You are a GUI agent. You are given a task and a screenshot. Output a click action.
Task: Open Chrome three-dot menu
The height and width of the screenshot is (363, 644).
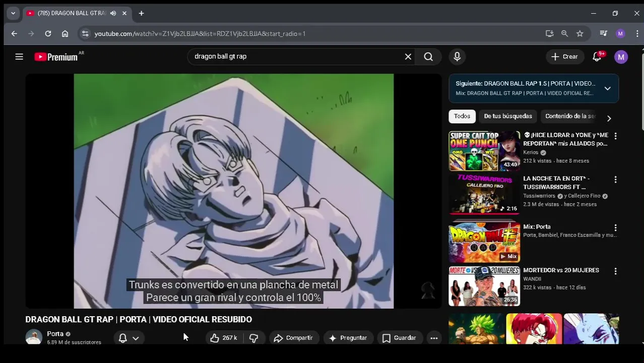pyautogui.click(x=638, y=34)
